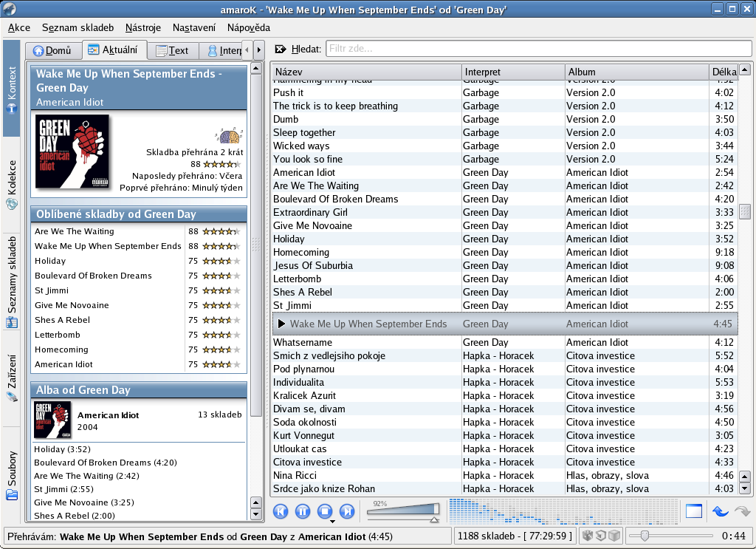This screenshot has height=549, width=756.
Task: Select the Whatsername playlist row
Action: [504, 342]
